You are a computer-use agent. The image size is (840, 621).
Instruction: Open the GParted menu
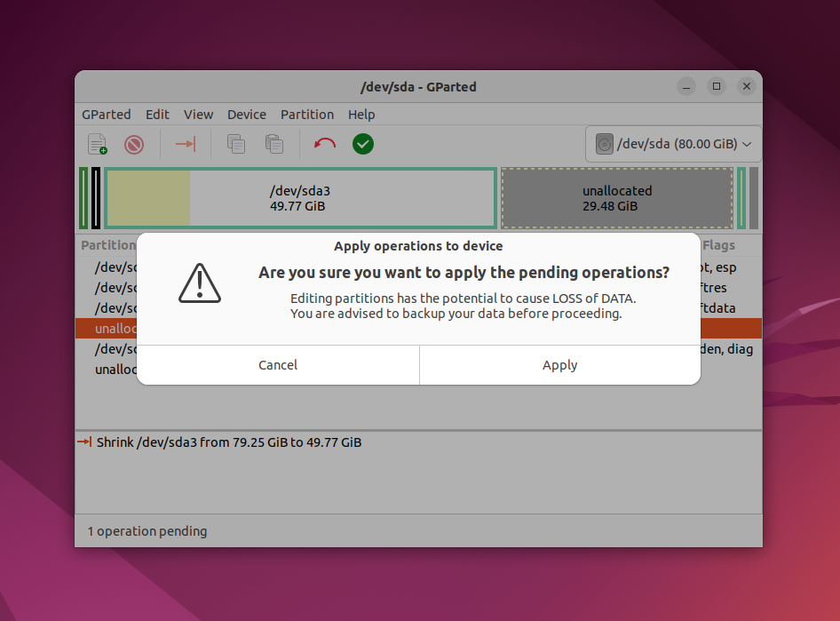point(106,115)
